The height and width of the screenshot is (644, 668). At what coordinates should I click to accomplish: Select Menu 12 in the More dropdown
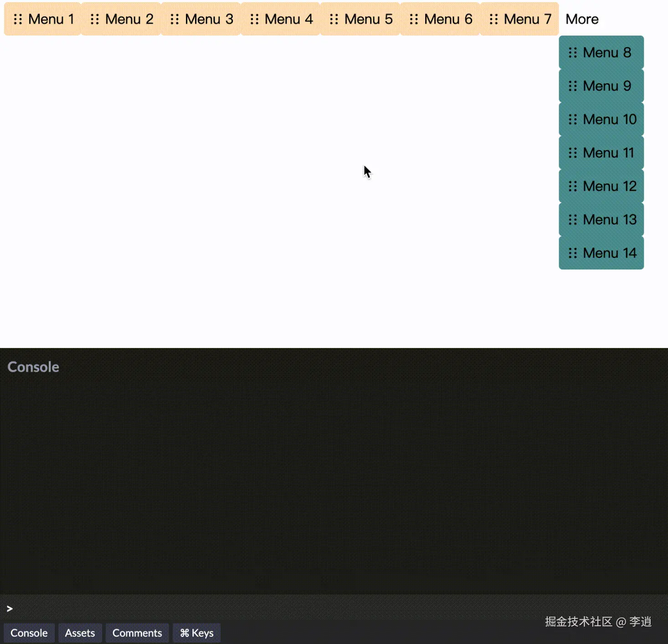click(x=609, y=186)
